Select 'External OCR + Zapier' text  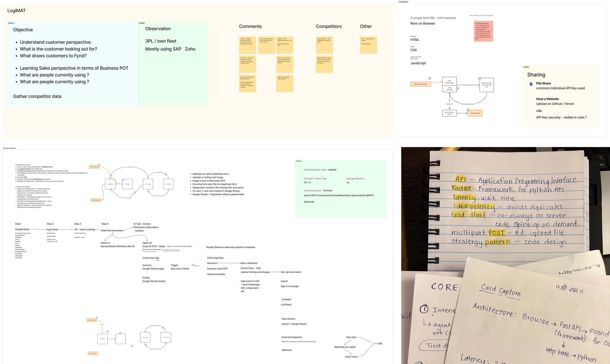(x=154, y=246)
